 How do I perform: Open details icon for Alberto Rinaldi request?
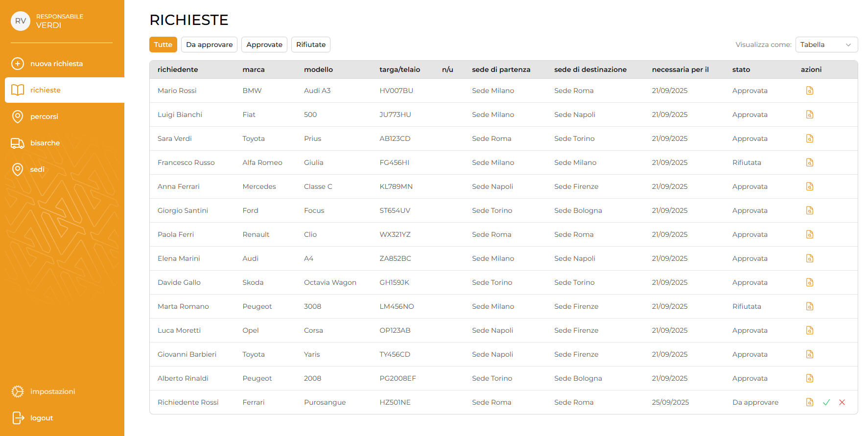(810, 378)
